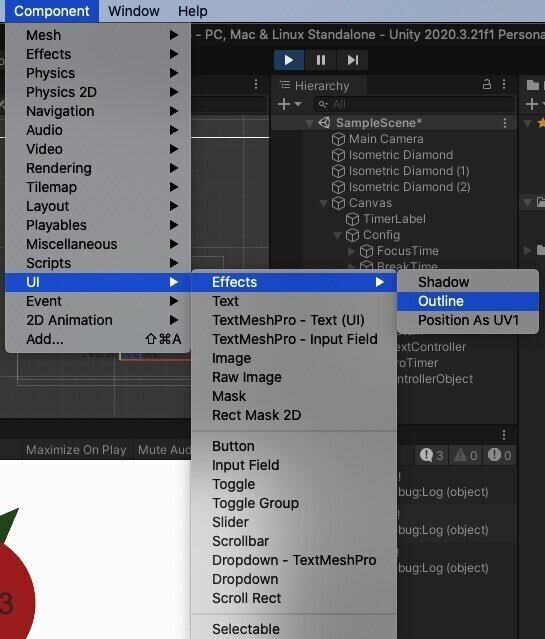The width and height of the screenshot is (545, 639).
Task: Open the Playables submenu
Action: [x=98, y=225]
